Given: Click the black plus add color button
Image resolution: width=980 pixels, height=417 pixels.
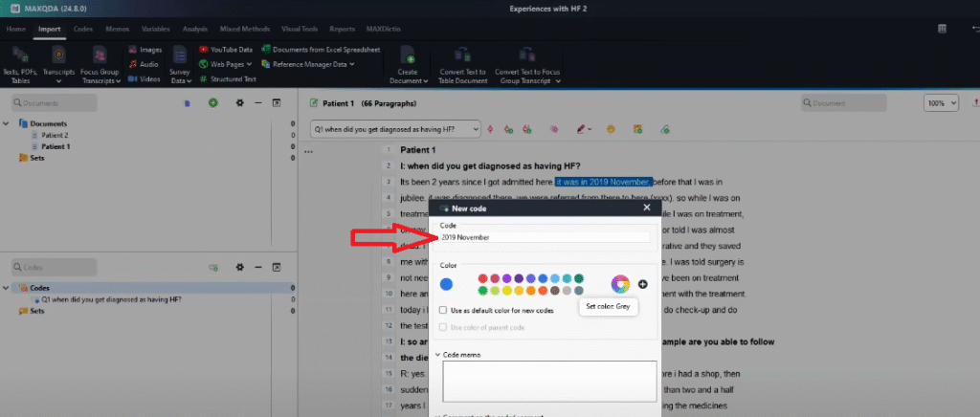Looking at the screenshot, I should pyautogui.click(x=642, y=284).
